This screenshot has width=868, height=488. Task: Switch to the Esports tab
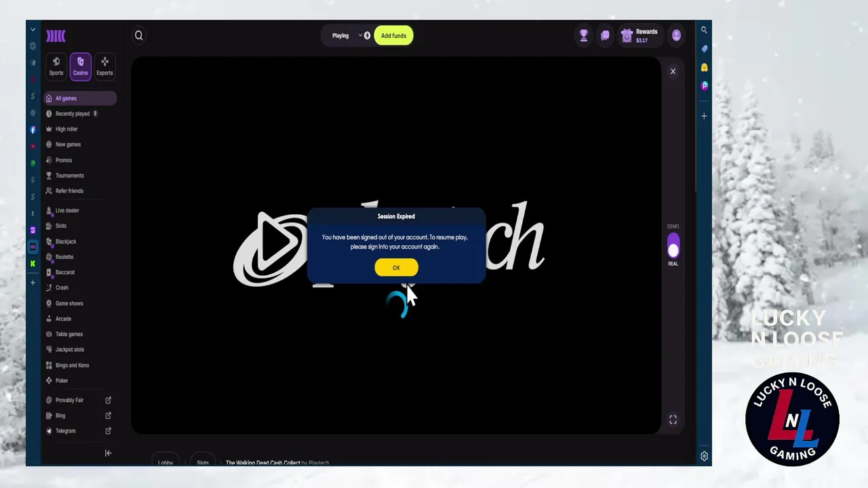(104, 66)
